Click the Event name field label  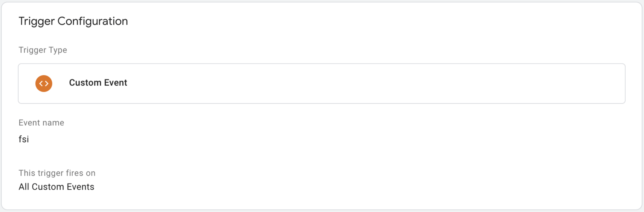[x=41, y=123]
